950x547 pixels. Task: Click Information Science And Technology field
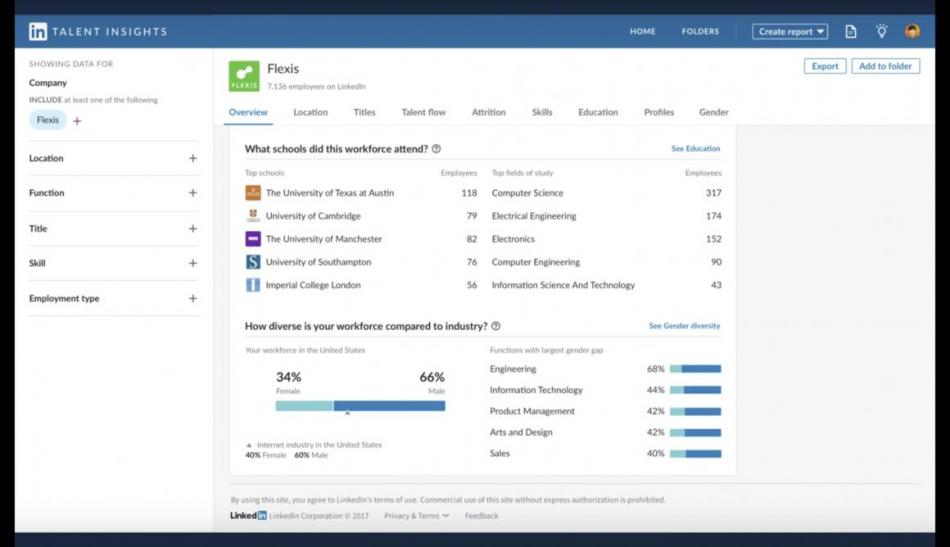563,285
